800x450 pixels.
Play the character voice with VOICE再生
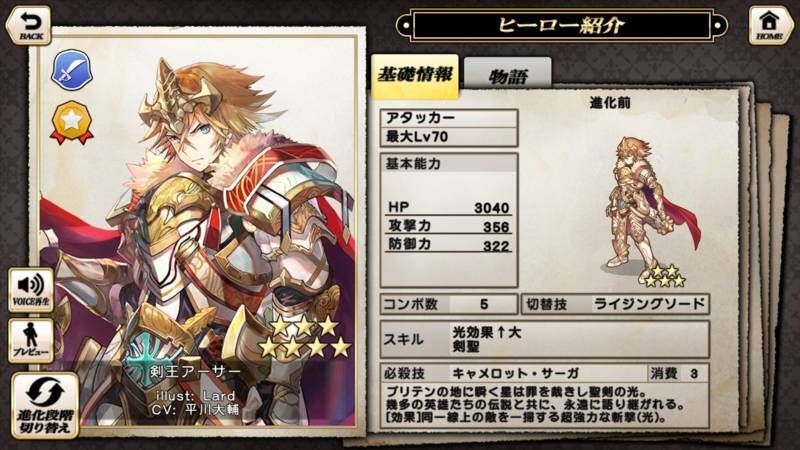31,290
